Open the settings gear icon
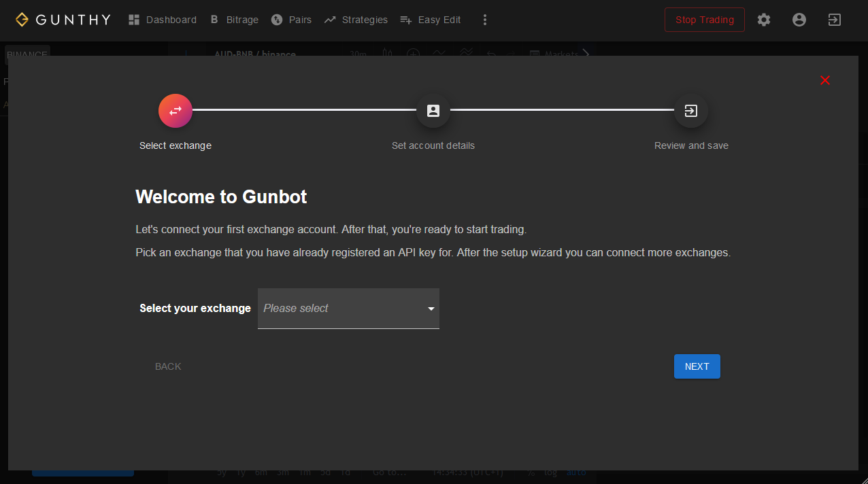The width and height of the screenshot is (868, 484). coord(764,20)
